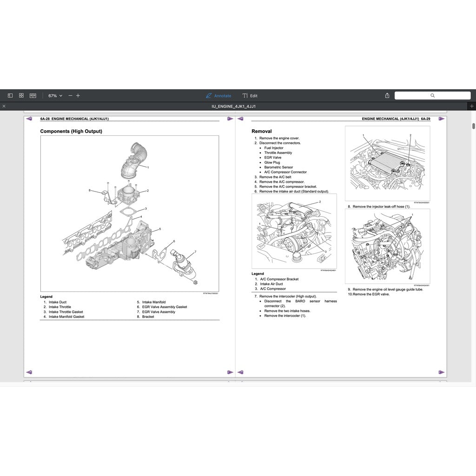Switch to two-page layout view

pyautogui.click(x=33, y=95)
